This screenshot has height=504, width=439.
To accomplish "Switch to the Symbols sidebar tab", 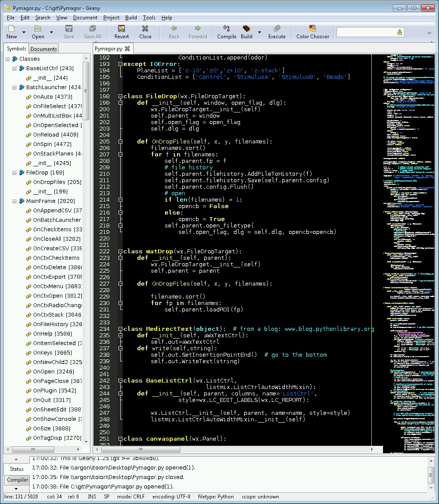I will 16,49.
